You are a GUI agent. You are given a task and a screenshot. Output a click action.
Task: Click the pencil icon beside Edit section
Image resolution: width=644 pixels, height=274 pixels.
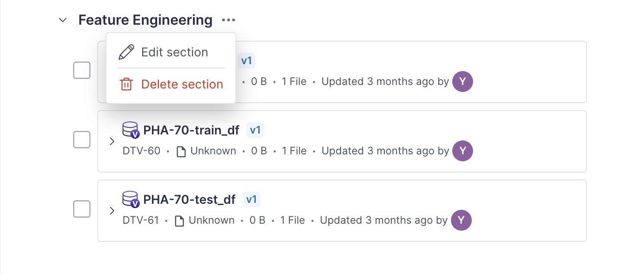point(126,52)
